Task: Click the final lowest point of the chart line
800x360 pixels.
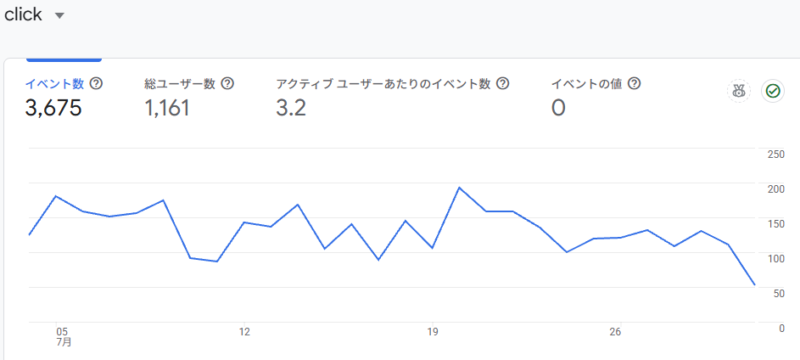Action: [755, 285]
